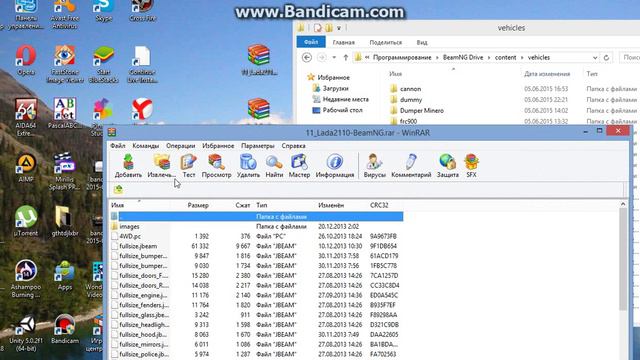Screen dimensions: 640x360
Task: Open the Мастер (Wizard) tool
Action: (x=299, y=166)
